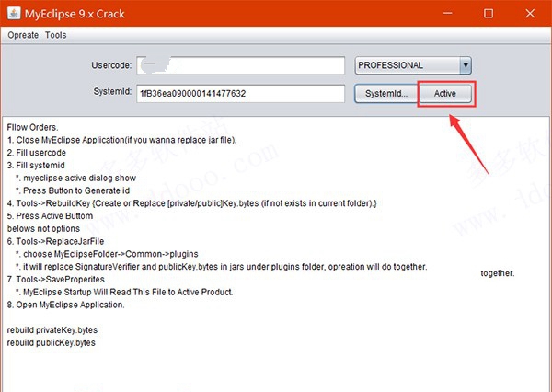Click the text '5. Press Active Buttom'

tap(50, 216)
